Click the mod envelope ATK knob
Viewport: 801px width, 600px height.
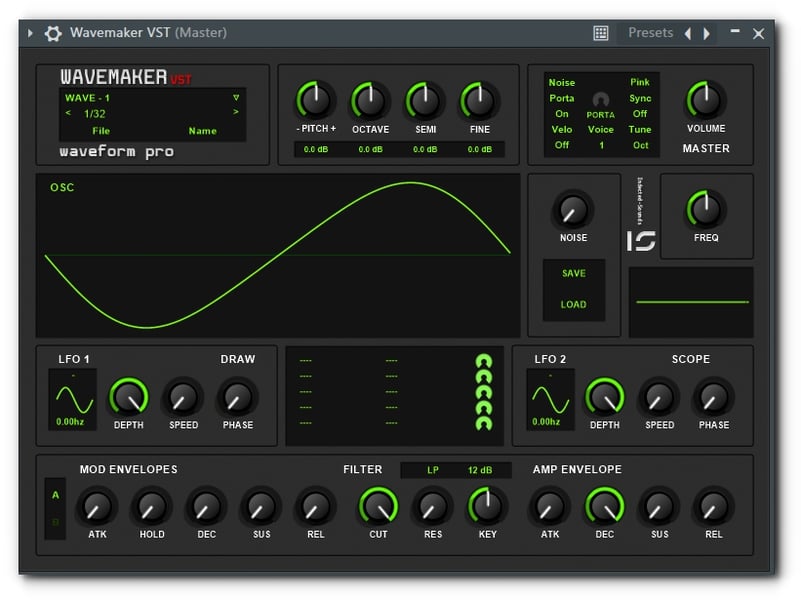point(97,507)
